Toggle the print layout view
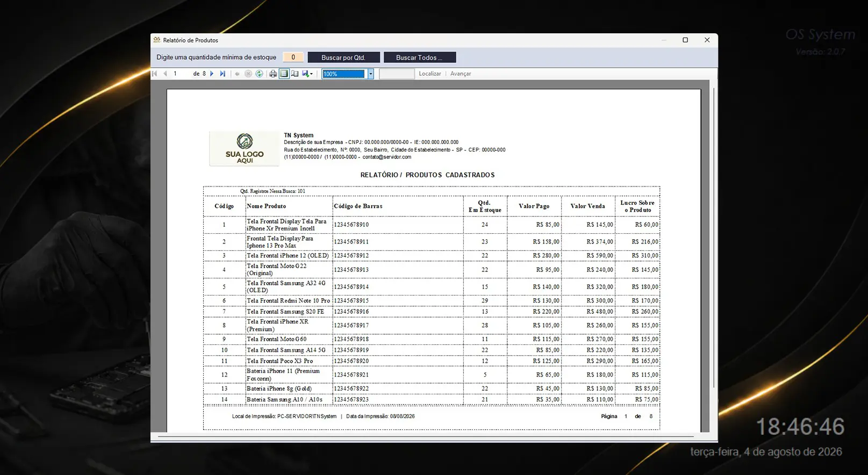The image size is (868, 475). (x=284, y=74)
